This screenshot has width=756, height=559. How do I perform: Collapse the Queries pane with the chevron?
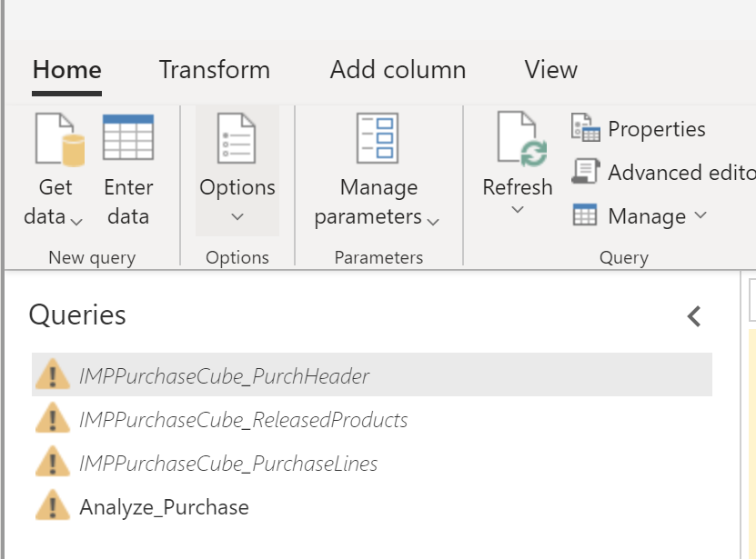point(693,316)
